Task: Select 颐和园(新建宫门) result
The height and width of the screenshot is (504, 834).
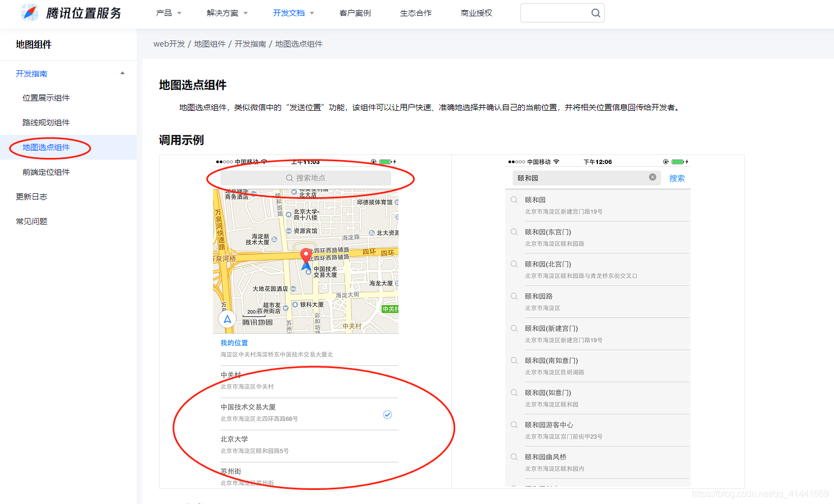Action: pos(598,334)
